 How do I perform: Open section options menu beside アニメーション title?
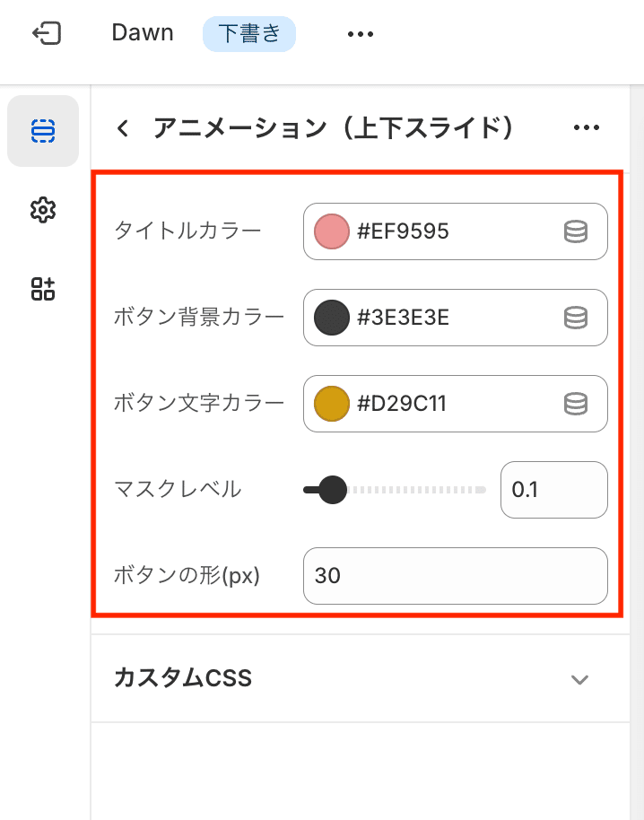586,127
